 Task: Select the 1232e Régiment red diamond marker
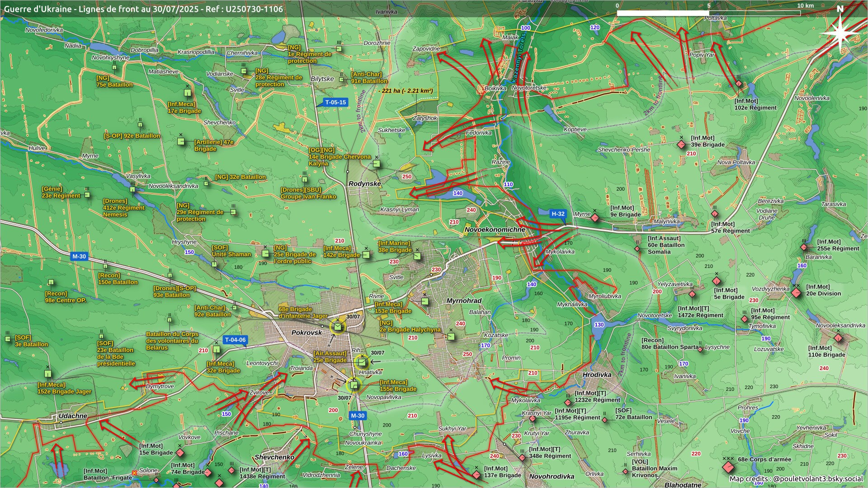click(568, 402)
